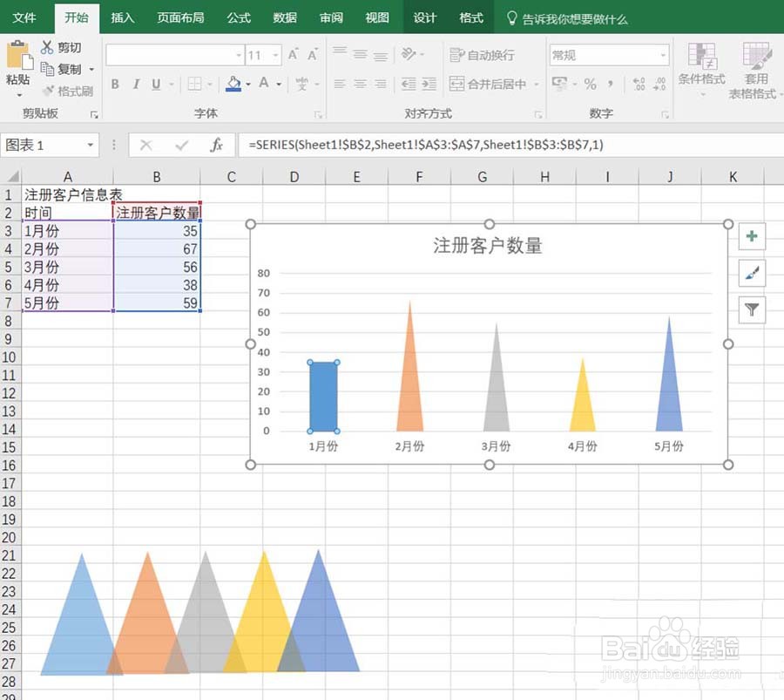Viewport: 784px width, 700px height.
Task: Click the Increase Indent icon
Action: click(429, 84)
